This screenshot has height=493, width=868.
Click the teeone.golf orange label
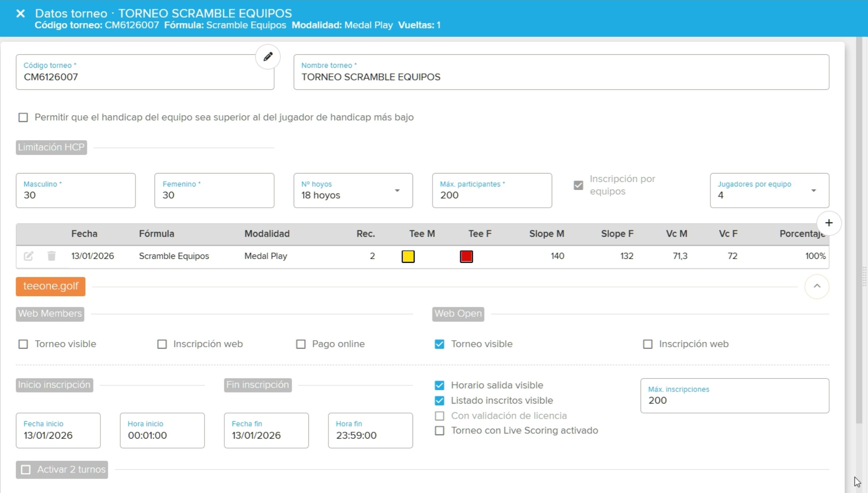pos(50,287)
